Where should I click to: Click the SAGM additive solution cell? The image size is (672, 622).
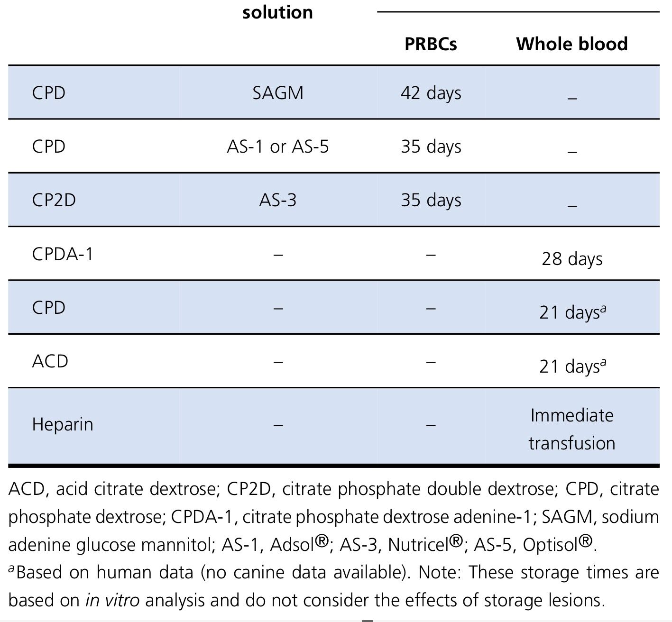[277, 92]
